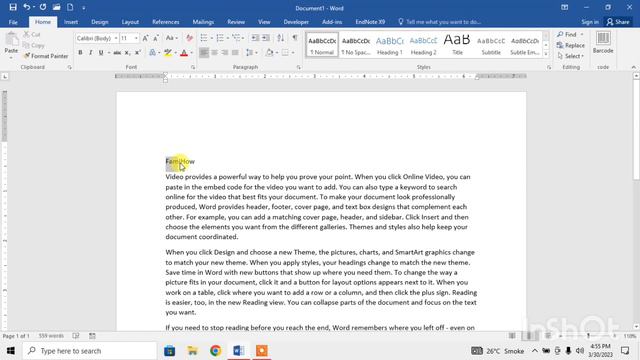The image size is (640, 360).
Task: Center align text
Action: pyautogui.click(x=214, y=53)
